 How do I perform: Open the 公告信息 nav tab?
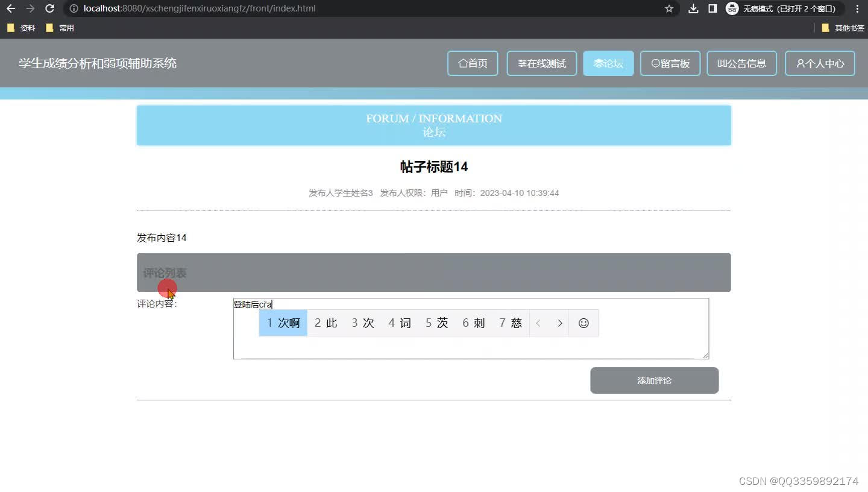pos(741,63)
